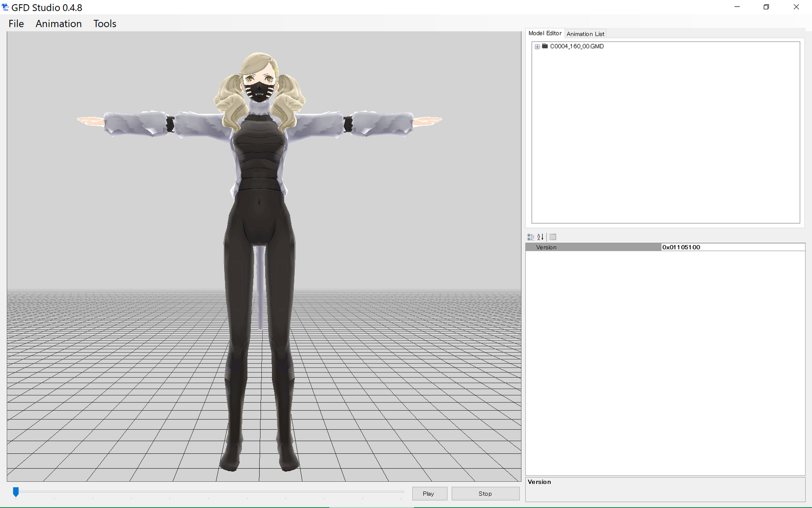812x508 pixels.
Task: Select the Alphabetical sort property grid icon
Action: [x=540, y=237]
